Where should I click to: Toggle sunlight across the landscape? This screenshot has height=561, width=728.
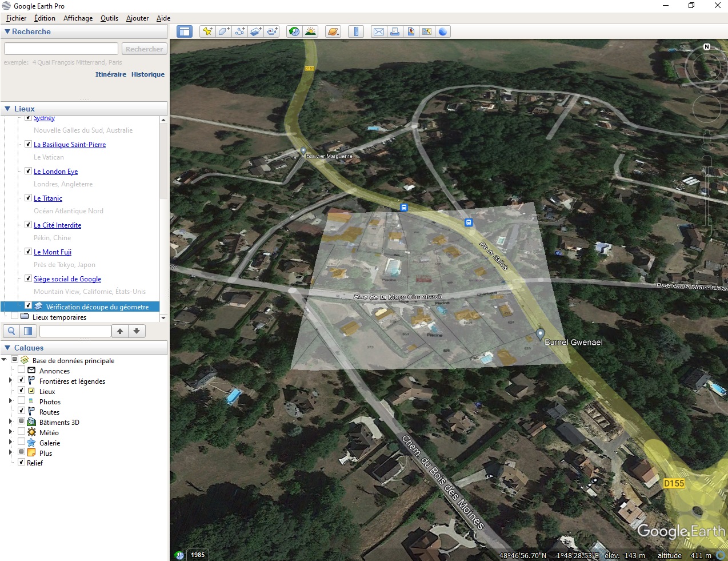pyautogui.click(x=310, y=31)
